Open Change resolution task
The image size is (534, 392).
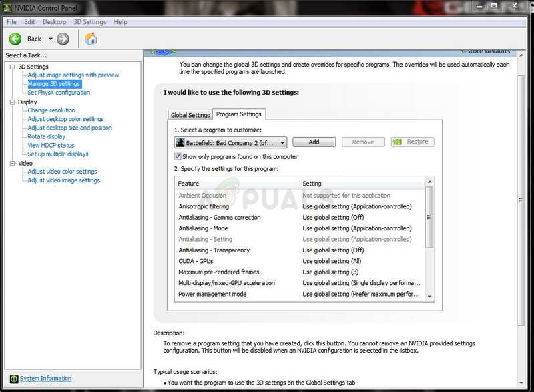point(51,110)
